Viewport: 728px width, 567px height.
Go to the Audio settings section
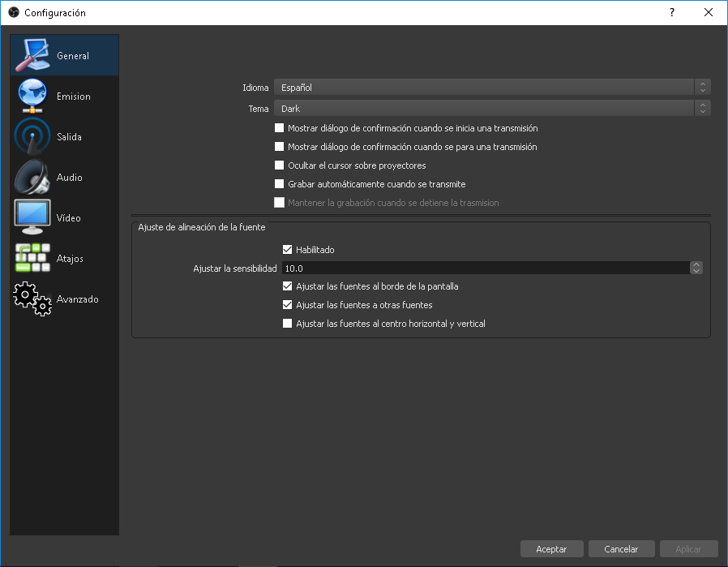pyautogui.click(x=65, y=177)
